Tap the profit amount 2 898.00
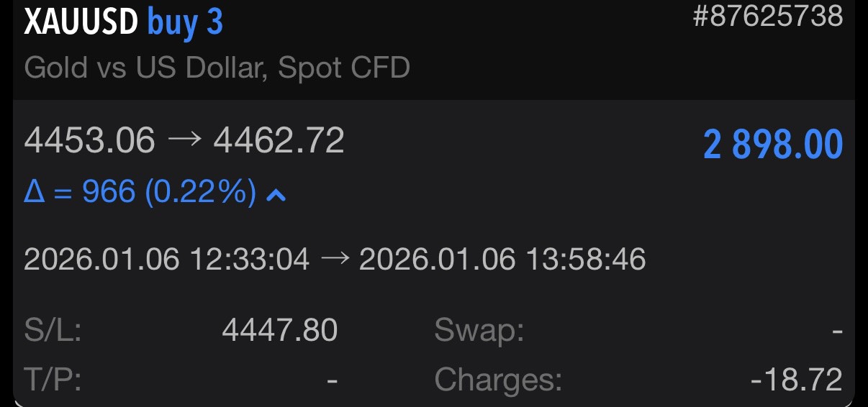Image resolution: width=868 pixels, height=407 pixels. [x=772, y=146]
